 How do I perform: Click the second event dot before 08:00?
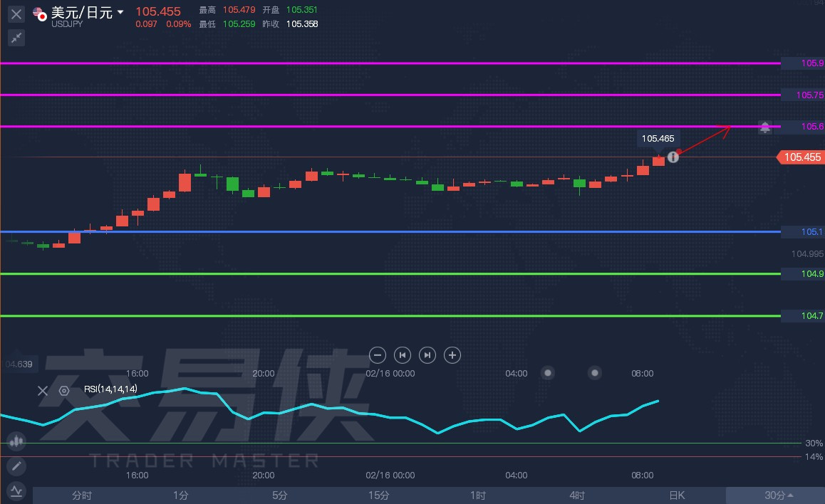(595, 373)
